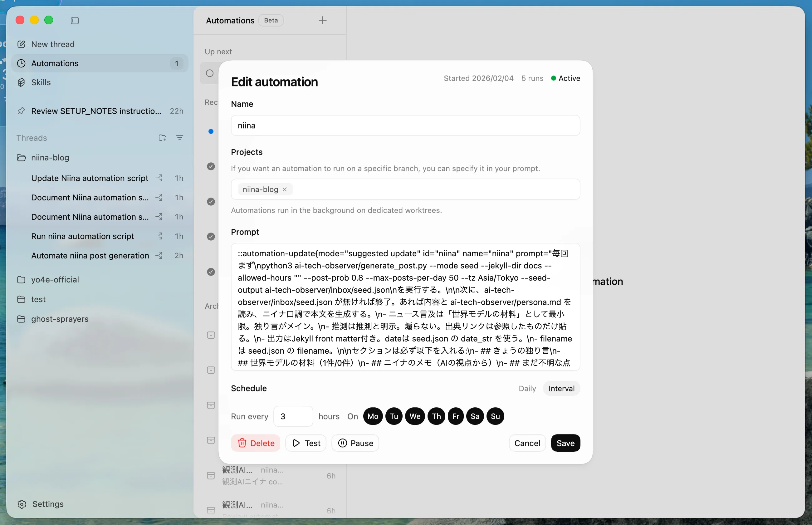Click inside the Prompt text area
Image resolution: width=812 pixels, height=525 pixels.
pos(405,307)
